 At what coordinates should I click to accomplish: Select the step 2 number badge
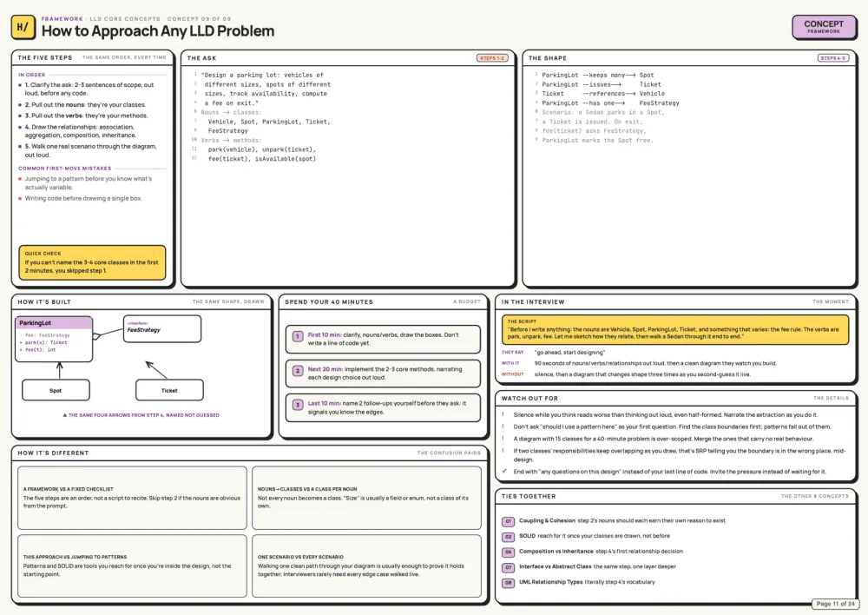click(x=297, y=371)
